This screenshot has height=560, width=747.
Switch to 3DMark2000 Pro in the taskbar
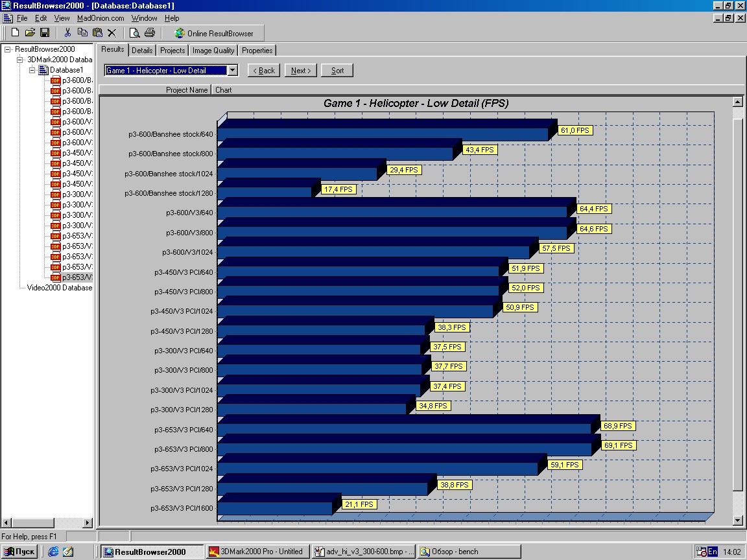click(256, 552)
